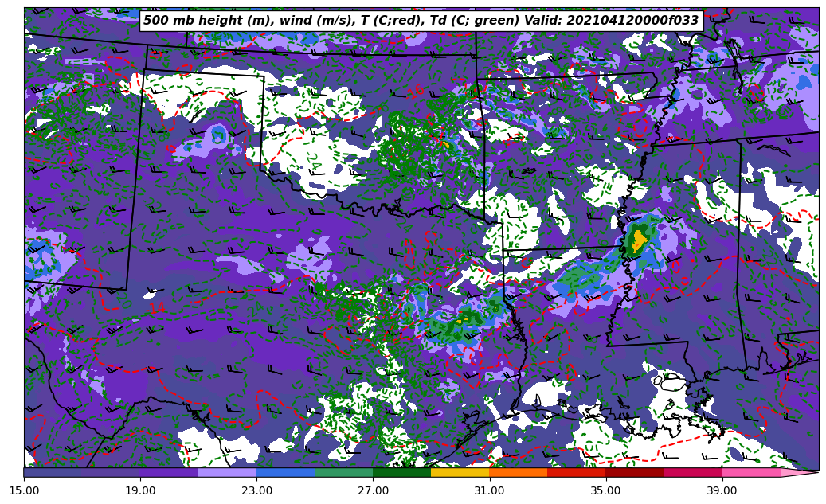Screen dimensions: 826x504
Task: Click the plot title text at the top
Action: point(421,21)
